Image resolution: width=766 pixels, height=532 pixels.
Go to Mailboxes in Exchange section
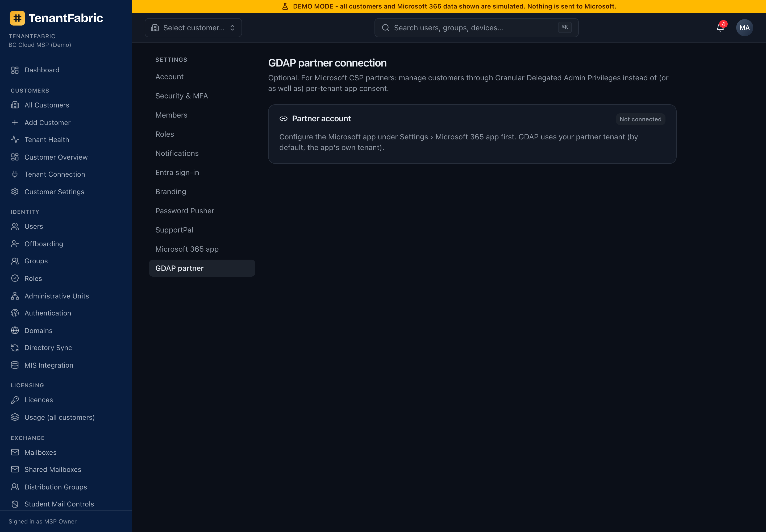tap(66, 452)
